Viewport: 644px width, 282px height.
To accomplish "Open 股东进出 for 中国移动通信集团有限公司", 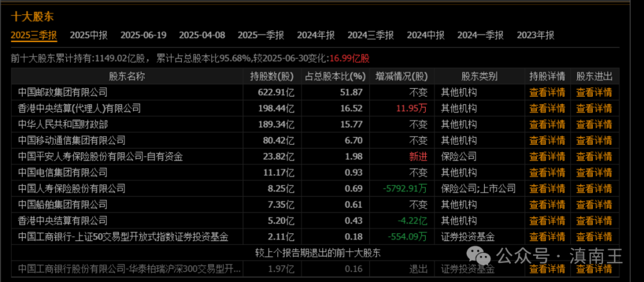I will (595, 140).
